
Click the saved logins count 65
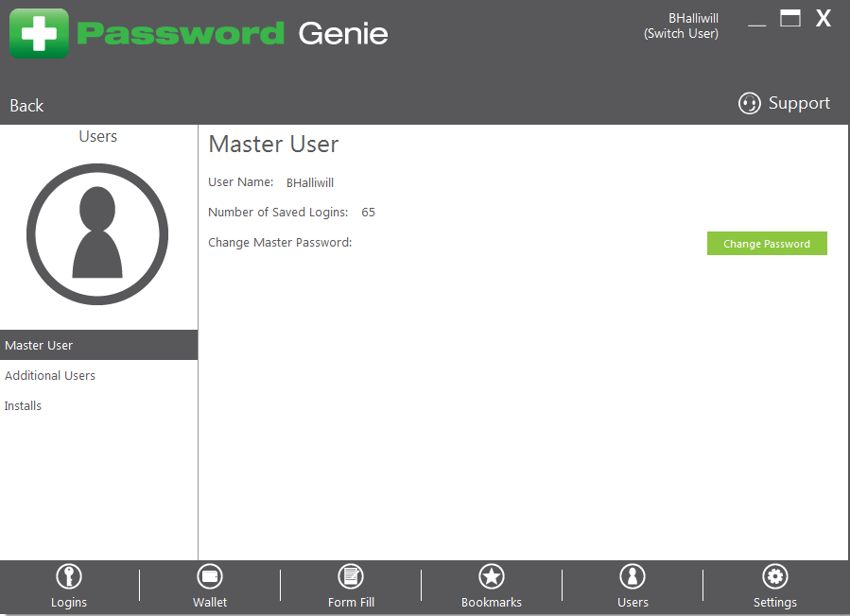pyautogui.click(x=368, y=213)
